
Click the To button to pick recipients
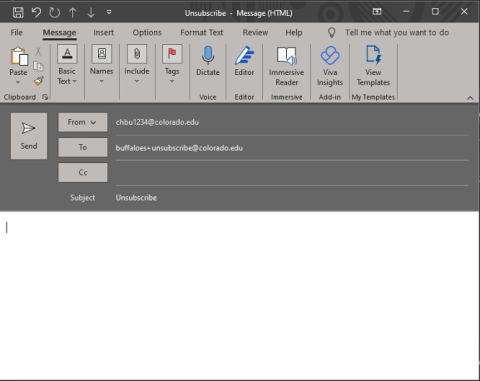pos(83,147)
